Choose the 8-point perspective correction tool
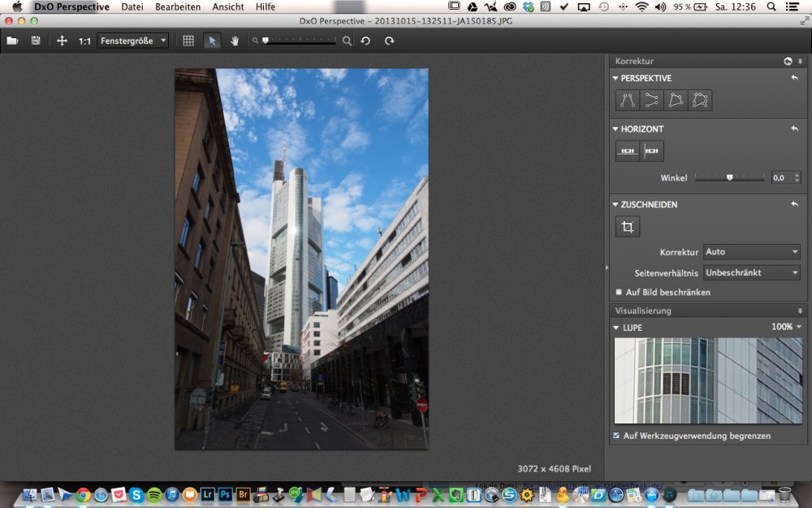Image resolution: width=812 pixels, height=508 pixels. tap(700, 100)
